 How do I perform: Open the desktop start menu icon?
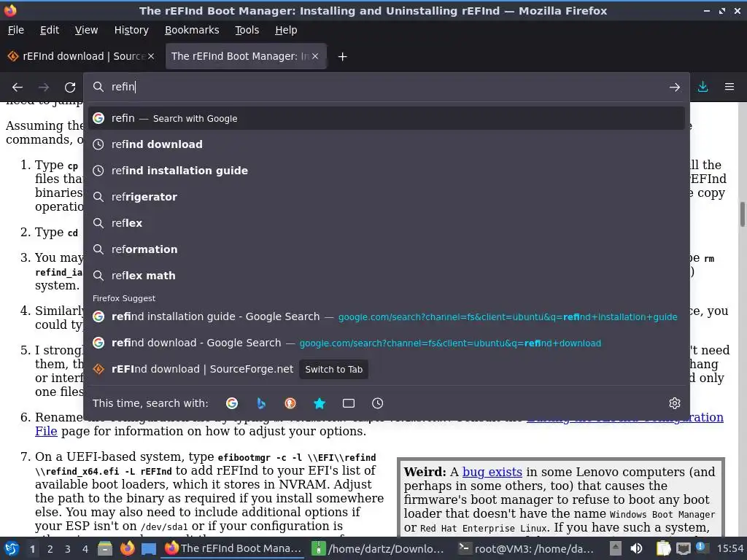pos(12,548)
